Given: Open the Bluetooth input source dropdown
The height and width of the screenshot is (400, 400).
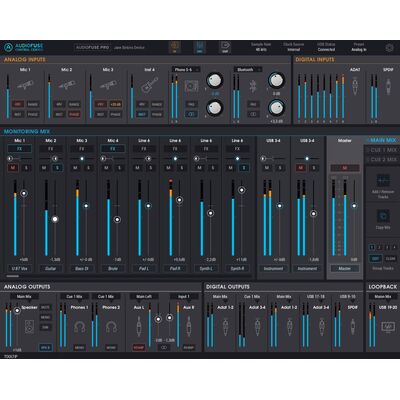Looking at the screenshot, I should pos(248,70).
